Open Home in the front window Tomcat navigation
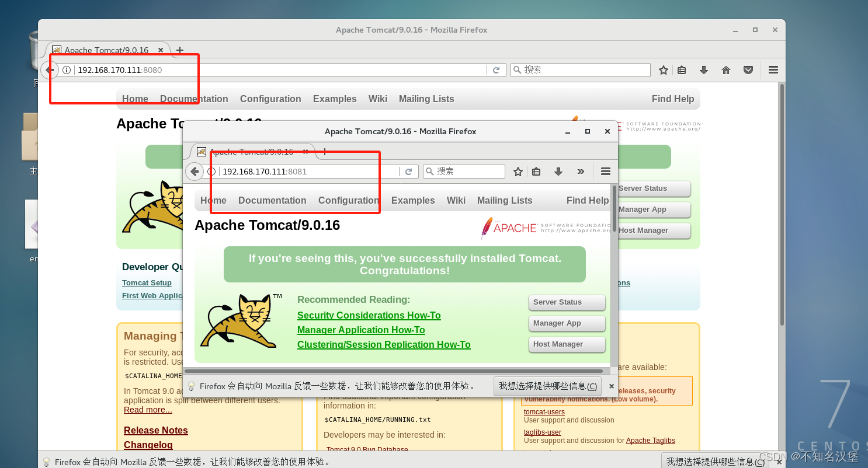 point(213,200)
